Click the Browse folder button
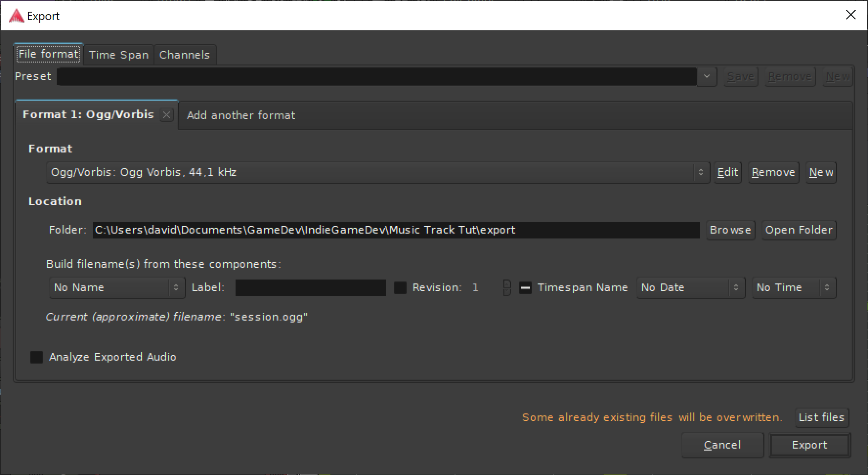This screenshot has width=868, height=475. pos(730,230)
